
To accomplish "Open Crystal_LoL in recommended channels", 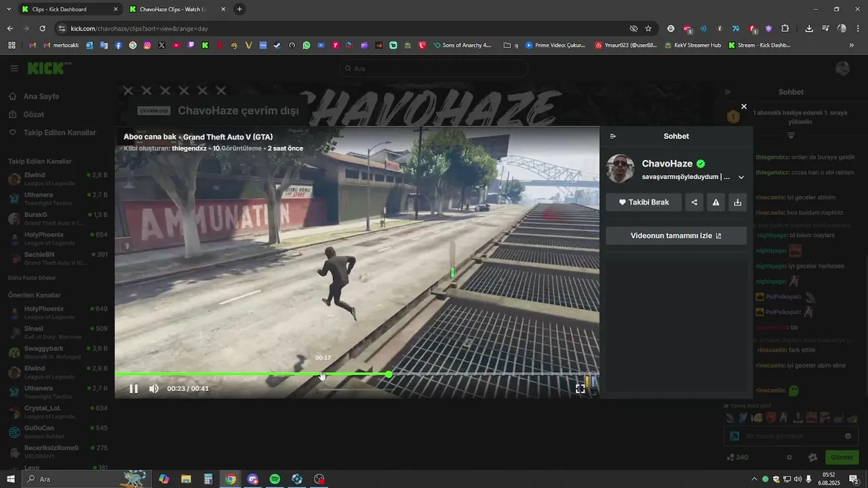I will tap(58, 412).
